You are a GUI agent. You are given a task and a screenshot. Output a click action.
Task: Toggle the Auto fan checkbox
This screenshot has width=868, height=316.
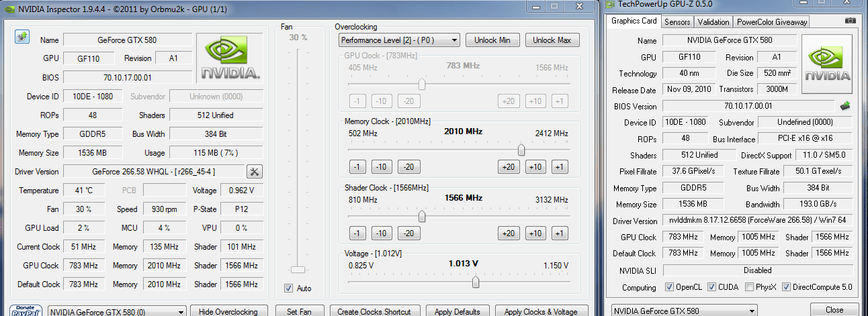pos(289,288)
